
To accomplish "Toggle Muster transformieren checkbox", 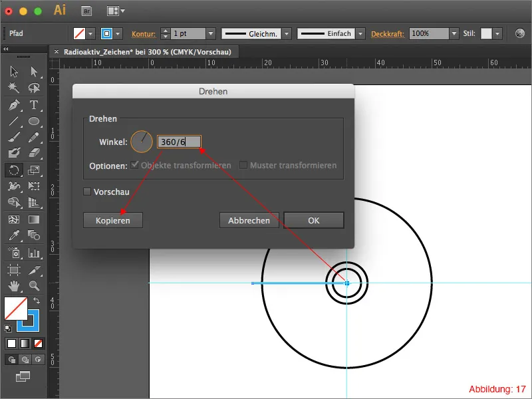I will tap(243, 165).
